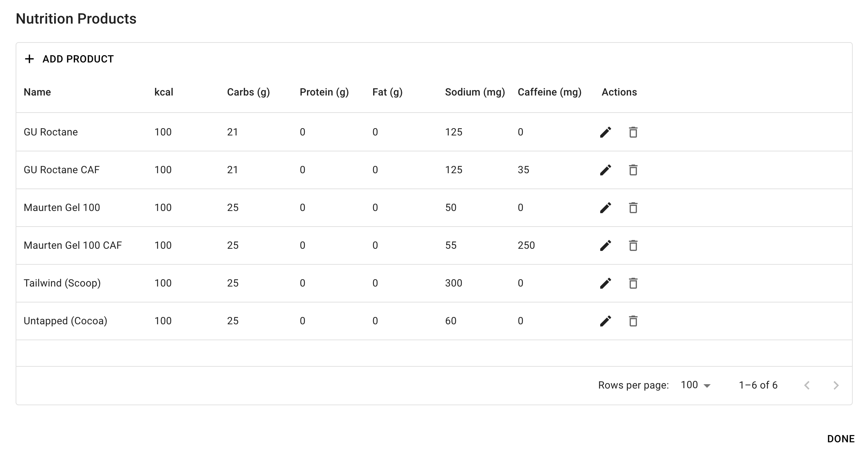The height and width of the screenshot is (455, 868).
Task: Edit the GU Roctane CAF entry
Action: (606, 170)
